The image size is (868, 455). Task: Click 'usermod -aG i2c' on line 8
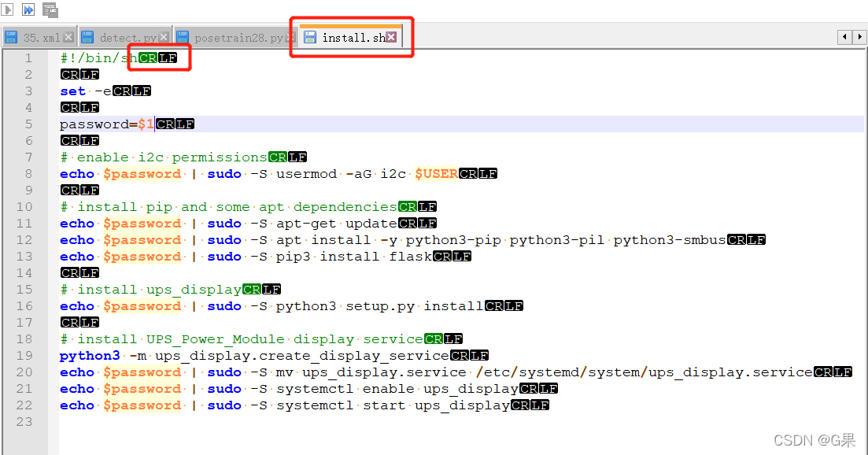point(341,174)
